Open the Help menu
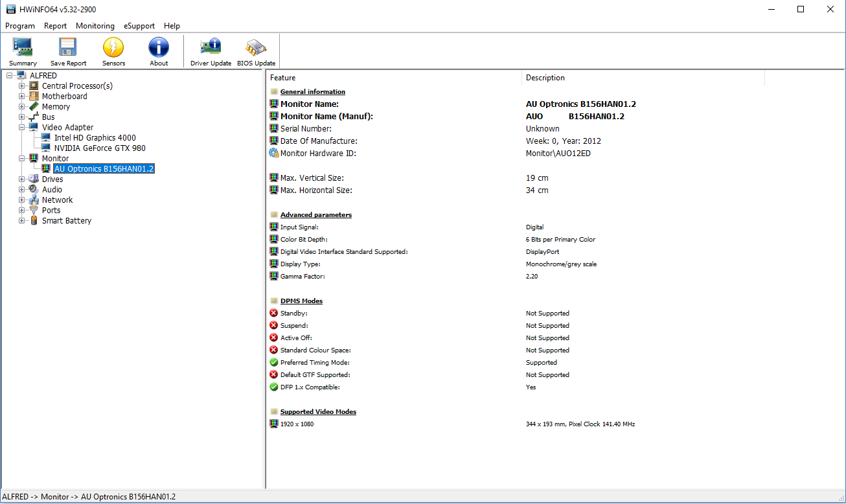The height and width of the screenshot is (504, 846). click(x=172, y=26)
